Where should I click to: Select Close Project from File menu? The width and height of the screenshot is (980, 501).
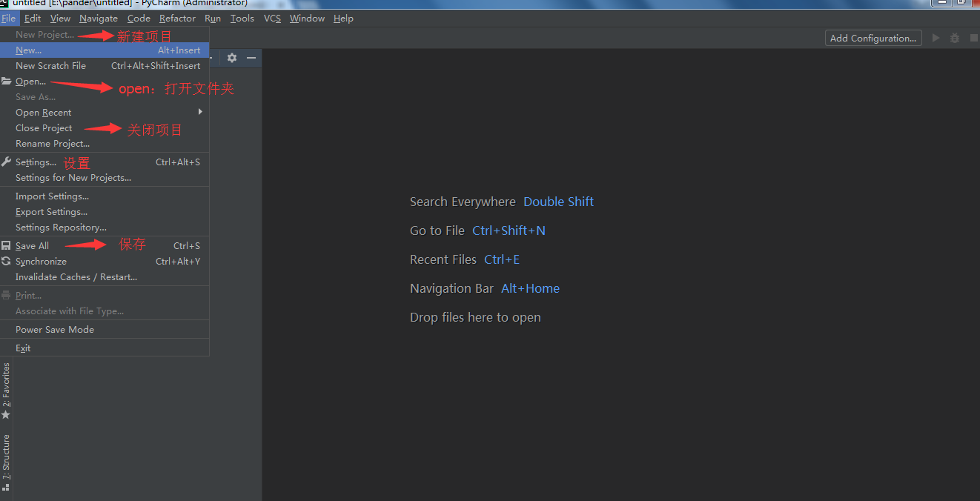[105, 128]
